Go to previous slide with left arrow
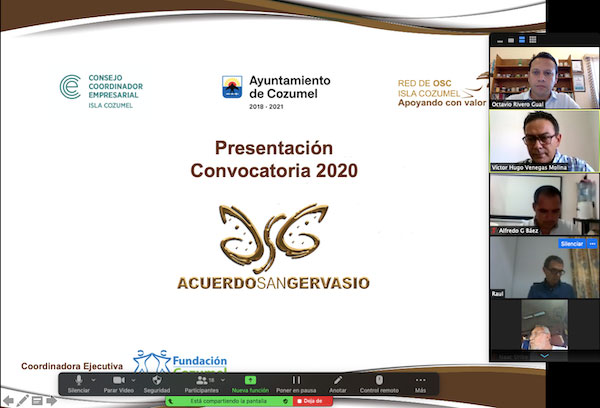600x408 pixels. point(8,401)
